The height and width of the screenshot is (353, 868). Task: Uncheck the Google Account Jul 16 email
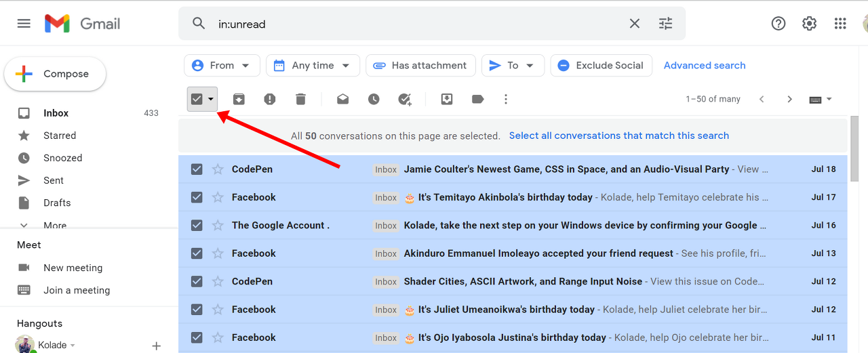click(197, 225)
